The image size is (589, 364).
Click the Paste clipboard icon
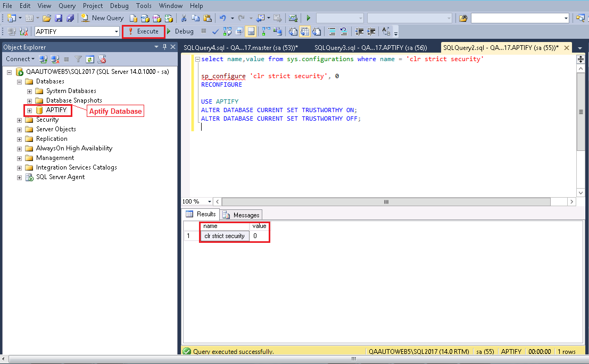pyautogui.click(x=207, y=18)
